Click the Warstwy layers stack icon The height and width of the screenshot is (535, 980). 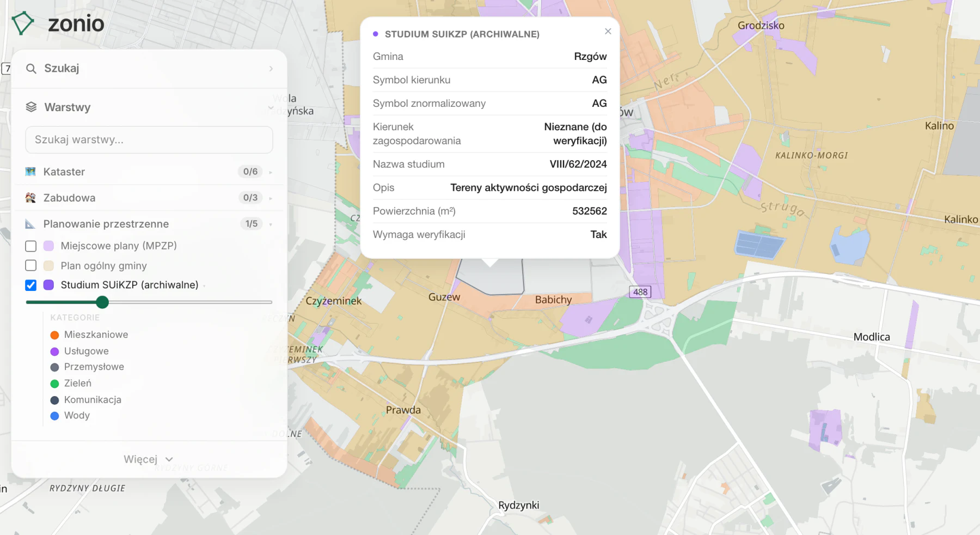[x=31, y=107]
